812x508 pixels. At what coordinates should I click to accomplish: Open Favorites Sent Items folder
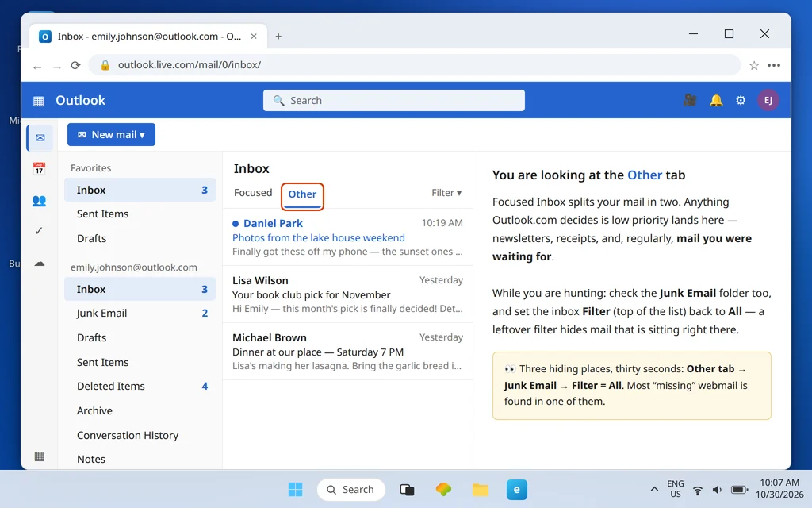click(x=140, y=214)
